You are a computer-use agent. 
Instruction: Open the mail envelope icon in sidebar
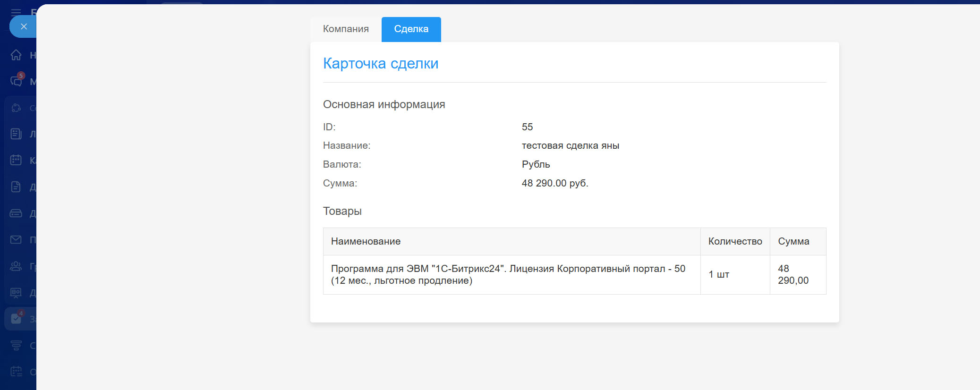[16, 239]
